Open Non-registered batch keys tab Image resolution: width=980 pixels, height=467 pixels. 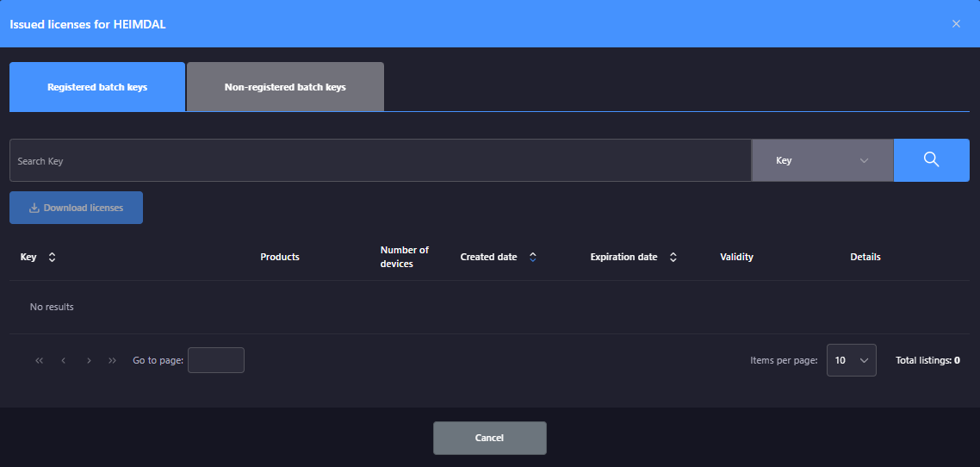(x=285, y=87)
